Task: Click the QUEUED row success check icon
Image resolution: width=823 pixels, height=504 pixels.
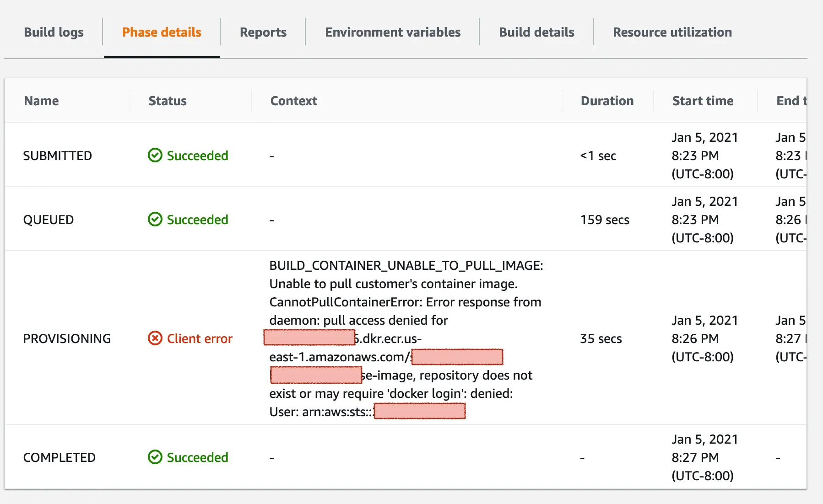Action: pos(155,220)
